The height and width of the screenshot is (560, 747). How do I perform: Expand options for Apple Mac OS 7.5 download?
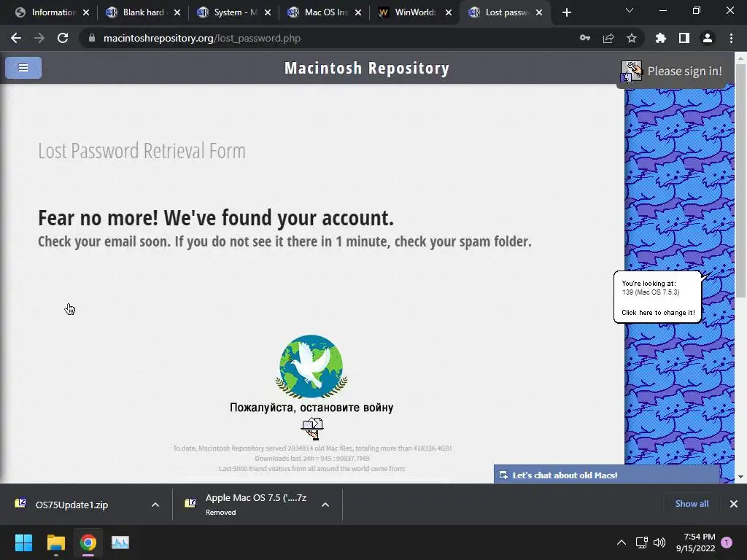(x=325, y=505)
